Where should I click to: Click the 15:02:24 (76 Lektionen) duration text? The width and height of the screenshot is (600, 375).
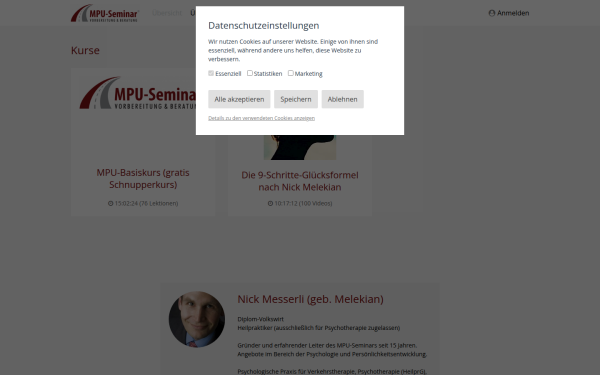click(x=146, y=204)
